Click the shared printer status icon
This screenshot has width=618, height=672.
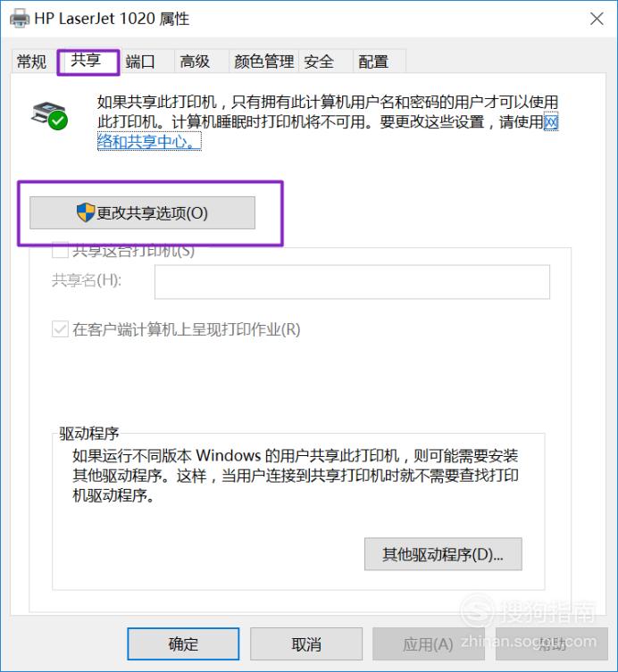[x=50, y=115]
